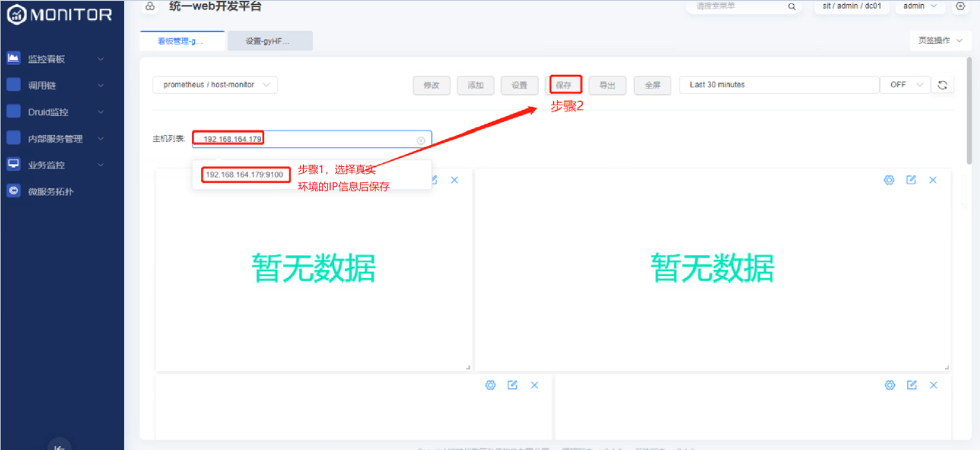Edit the bottom-left panel
This screenshot has width=980, height=450.
pyautogui.click(x=513, y=385)
